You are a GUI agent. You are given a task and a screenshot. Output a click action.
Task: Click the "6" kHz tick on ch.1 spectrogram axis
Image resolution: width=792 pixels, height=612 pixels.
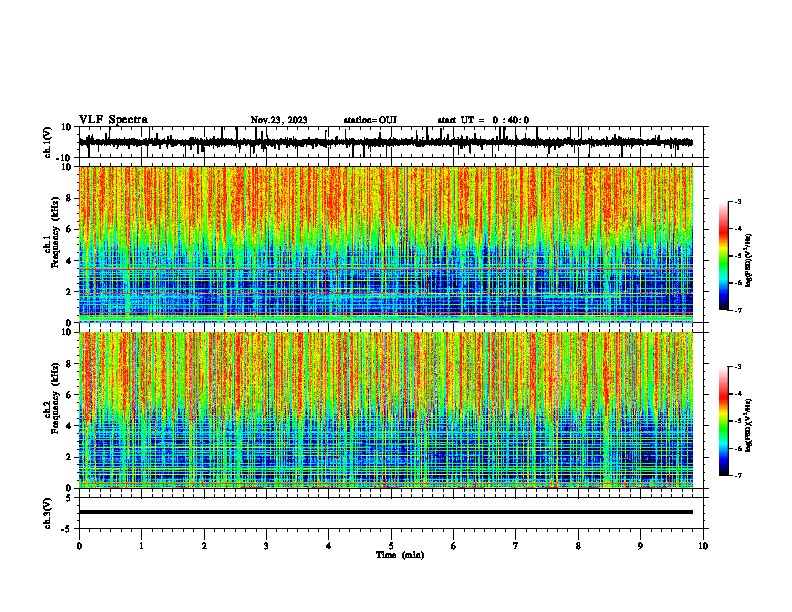[69, 230]
